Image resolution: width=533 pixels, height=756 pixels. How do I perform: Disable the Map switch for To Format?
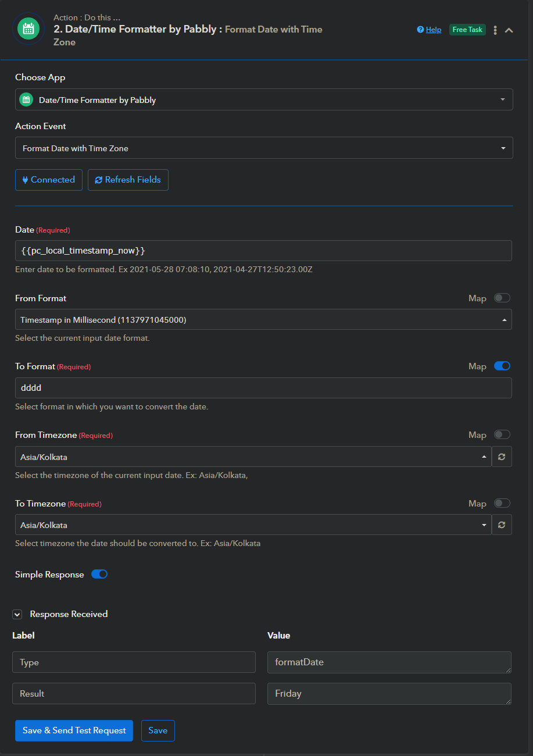[502, 366]
